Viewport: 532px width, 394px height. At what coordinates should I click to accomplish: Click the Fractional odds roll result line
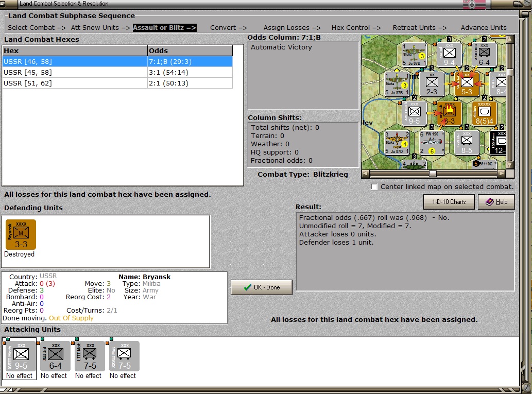point(374,217)
